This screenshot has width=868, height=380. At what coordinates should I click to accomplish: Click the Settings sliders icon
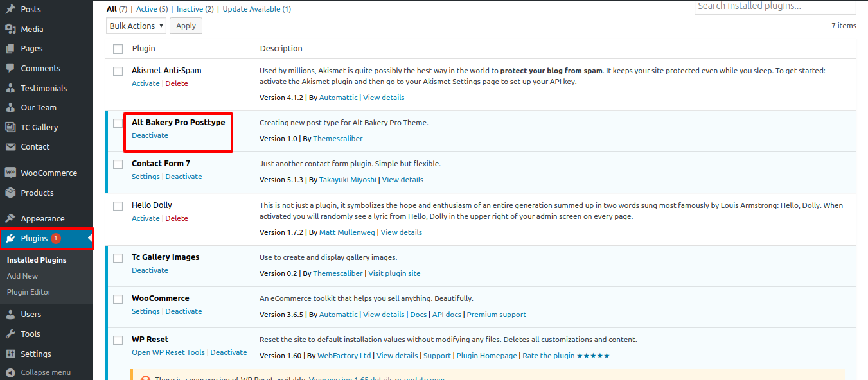10,354
